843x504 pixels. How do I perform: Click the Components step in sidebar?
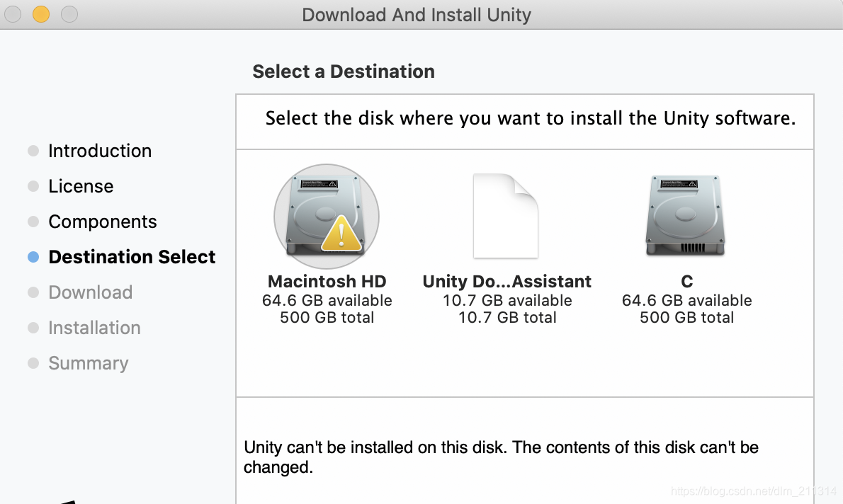point(103,222)
